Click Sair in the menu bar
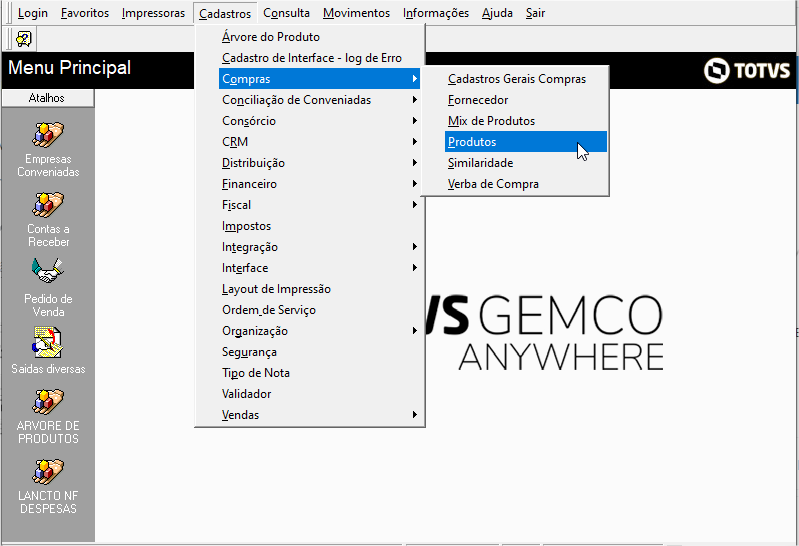799x546 pixels. click(x=535, y=13)
